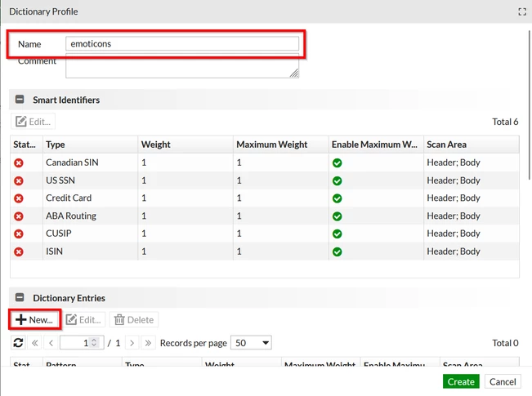Cancel the Dictionary Profile dialog
The width and height of the screenshot is (532, 396).
(x=503, y=381)
